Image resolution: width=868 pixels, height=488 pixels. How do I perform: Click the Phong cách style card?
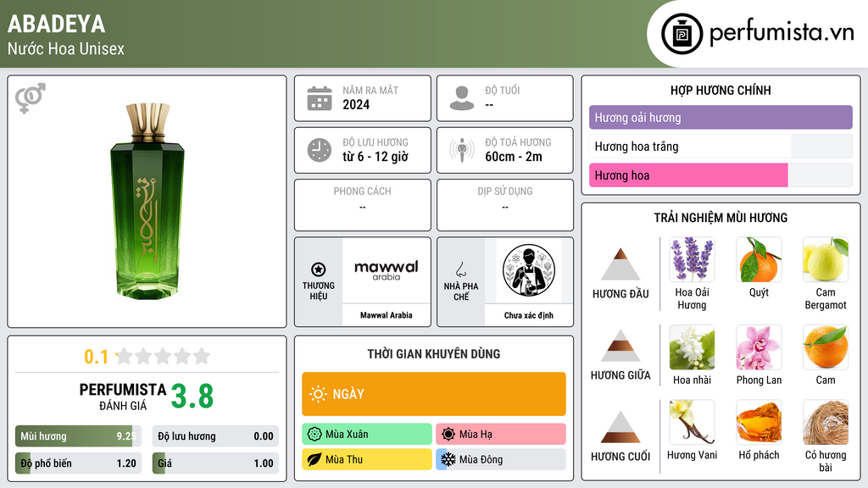[363, 205]
